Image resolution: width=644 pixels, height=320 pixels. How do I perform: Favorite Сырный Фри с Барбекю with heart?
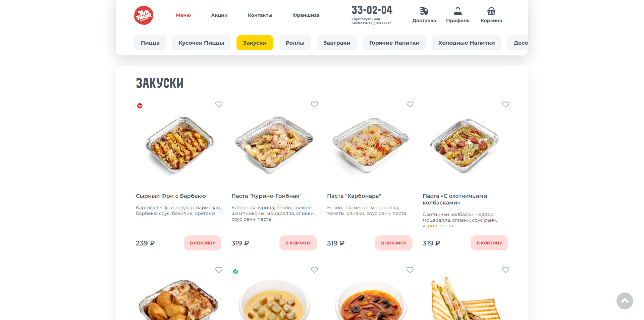point(219,104)
